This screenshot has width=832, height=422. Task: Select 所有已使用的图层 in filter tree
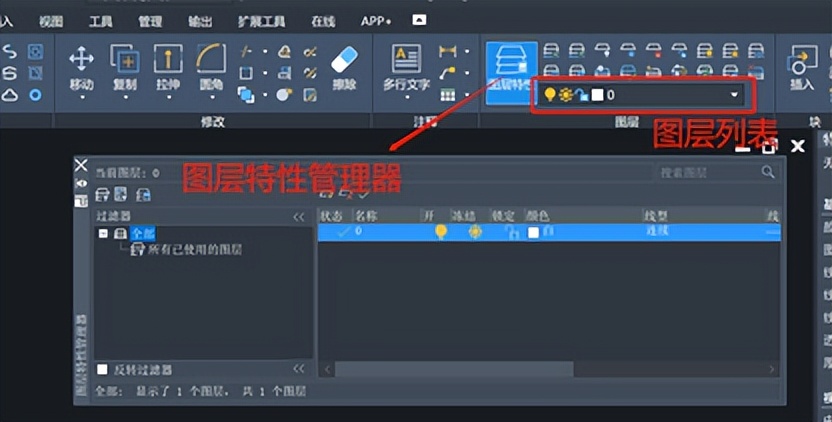[x=194, y=249]
